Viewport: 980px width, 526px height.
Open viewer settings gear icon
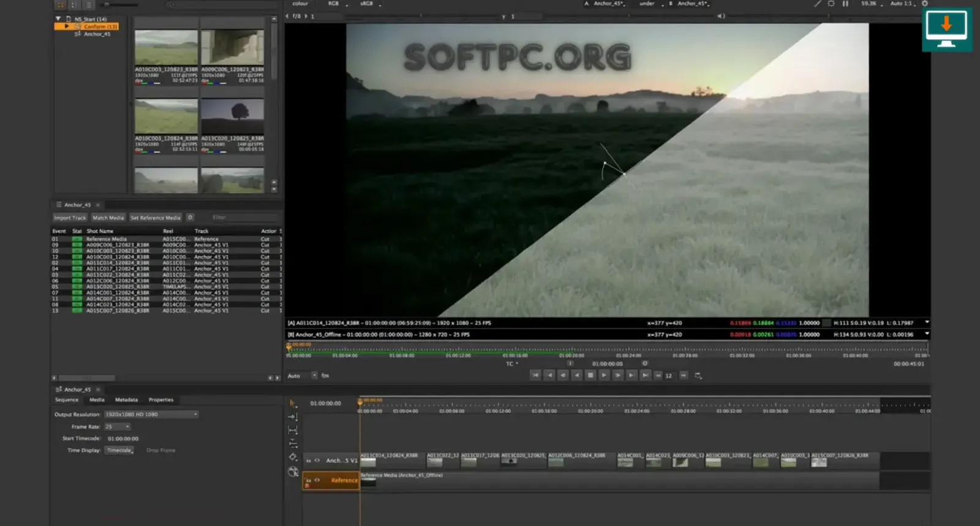pos(925,4)
